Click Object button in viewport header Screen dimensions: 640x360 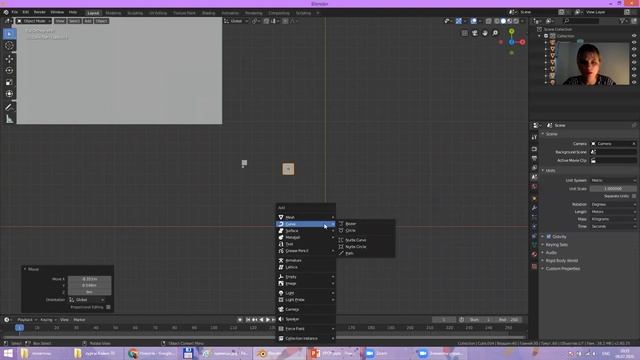(x=101, y=21)
